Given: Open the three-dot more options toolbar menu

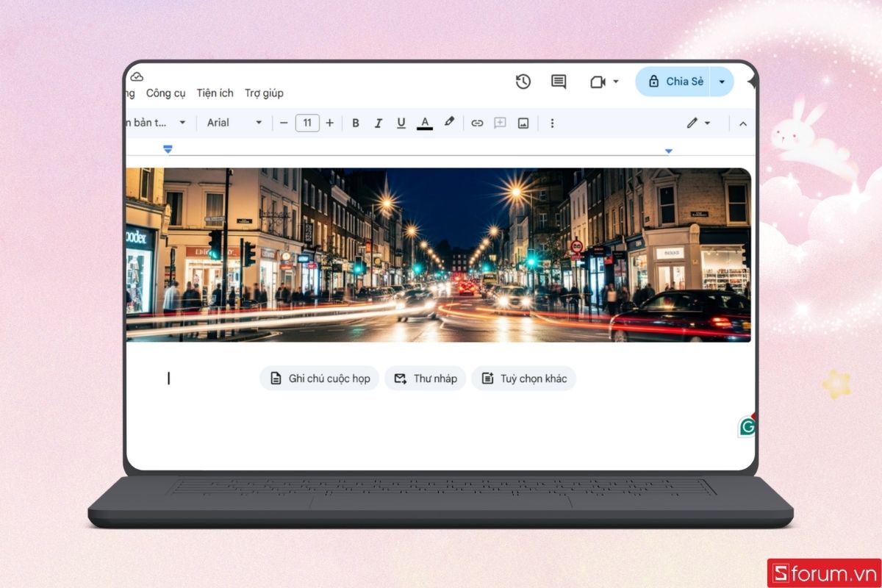Looking at the screenshot, I should click(x=552, y=123).
